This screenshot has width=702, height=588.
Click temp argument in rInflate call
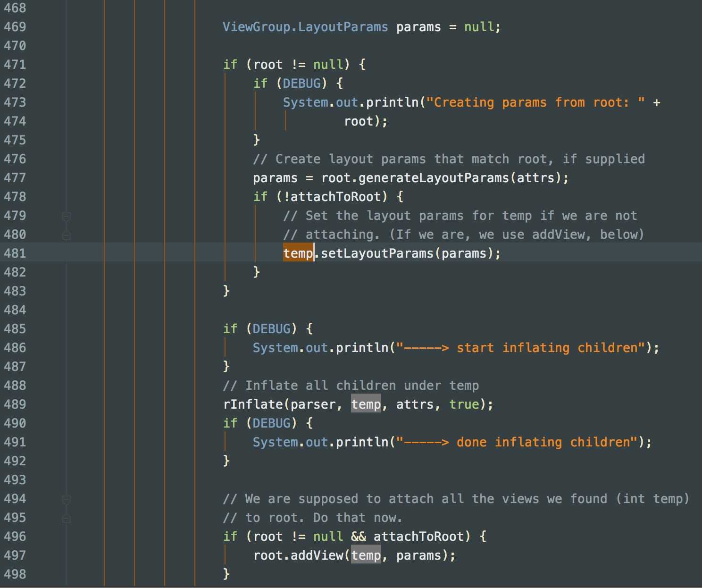(366, 404)
